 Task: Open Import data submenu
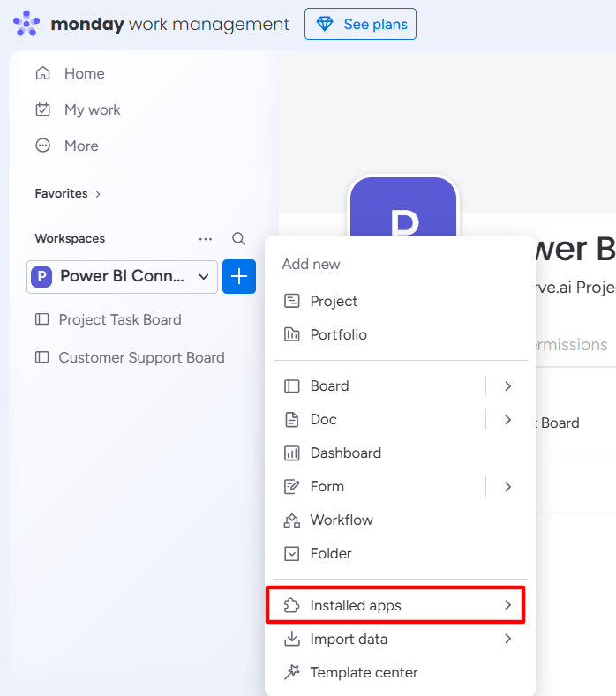click(x=400, y=640)
